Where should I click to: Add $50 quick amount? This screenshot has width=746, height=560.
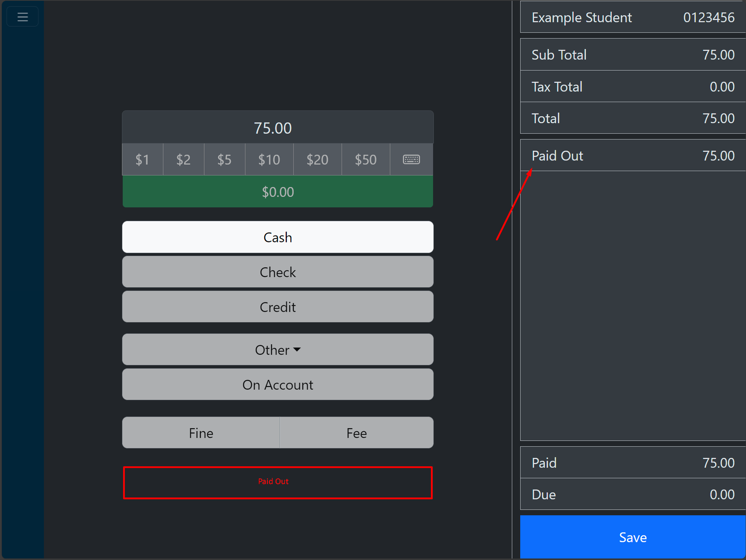pyautogui.click(x=365, y=159)
